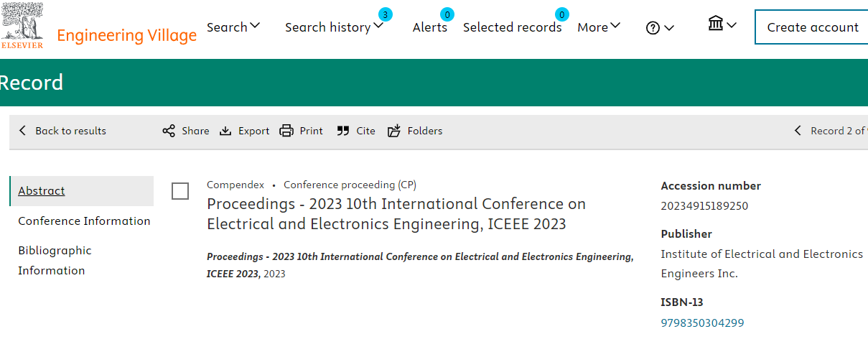868x352 pixels.
Task: Click the Compendex database label
Action: pos(235,185)
